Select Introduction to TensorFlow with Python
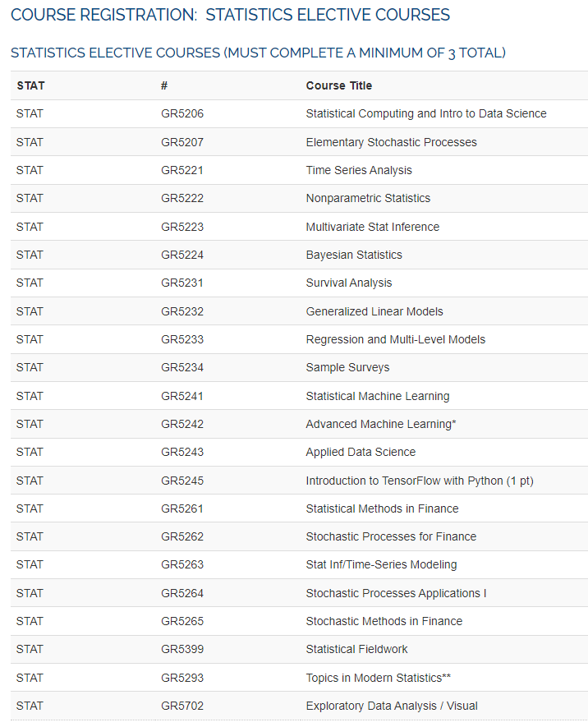Viewport: 588px width, 727px height. click(419, 481)
